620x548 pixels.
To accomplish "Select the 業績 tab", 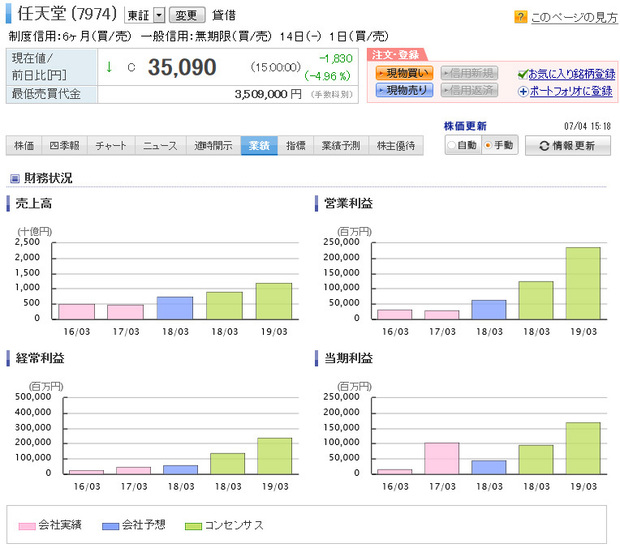I will click(x=259, y=146).
